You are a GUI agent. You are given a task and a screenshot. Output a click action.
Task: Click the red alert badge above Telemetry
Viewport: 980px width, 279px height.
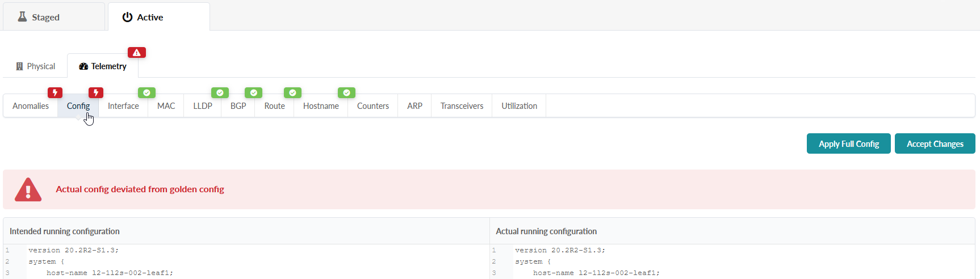[x=137, y=53]
